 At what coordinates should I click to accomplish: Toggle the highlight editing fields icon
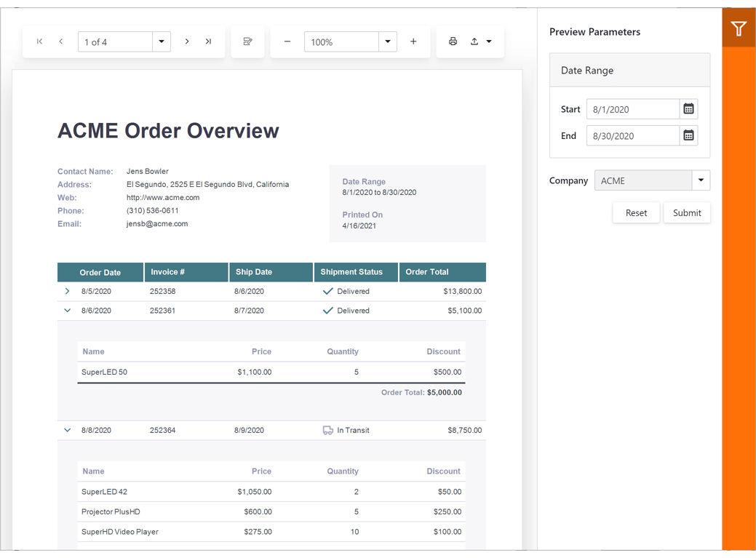(x=247, y=41)
